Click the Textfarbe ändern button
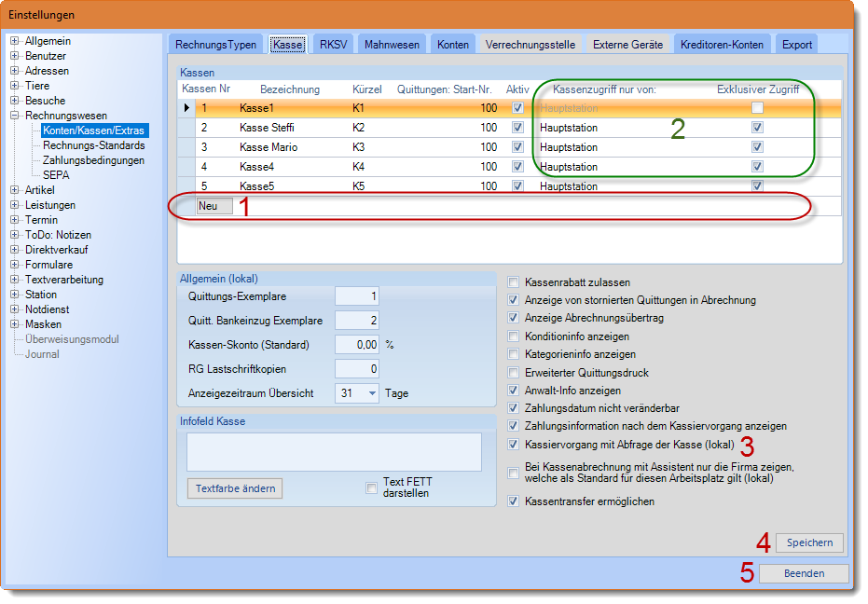Screen dimensions: 868x604 [x=234, y=488]
